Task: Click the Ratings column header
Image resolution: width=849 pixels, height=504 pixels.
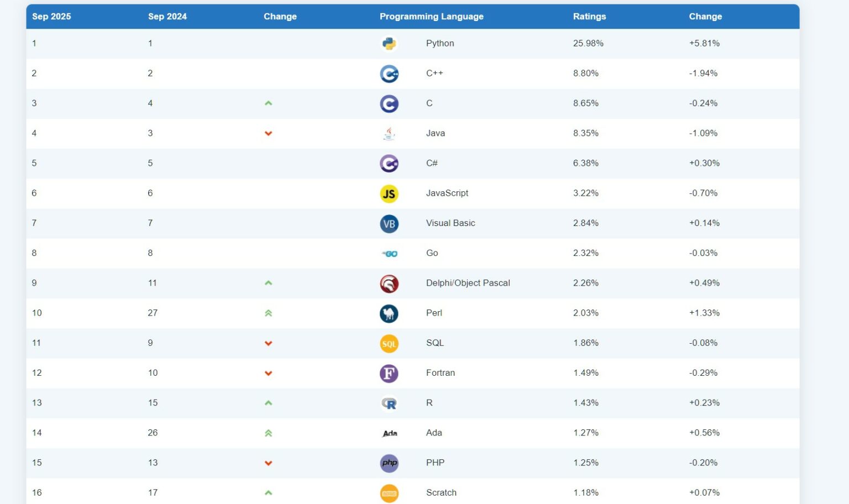Action: click(589, 17)
